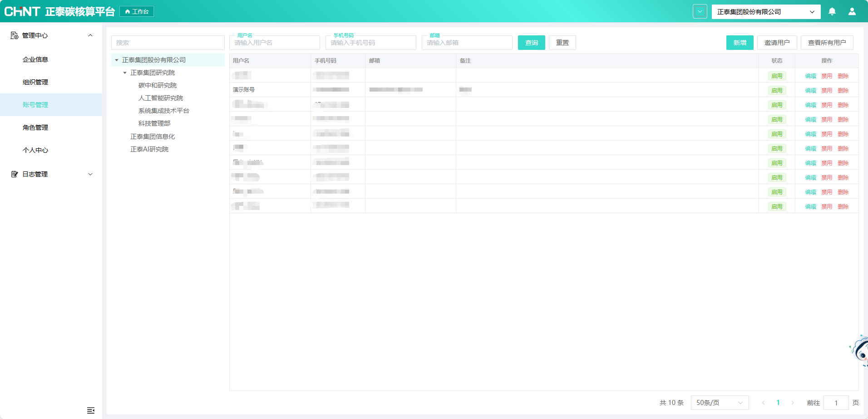Click the sidebar collapse icon at the bottom

click(x=91, y=410)
